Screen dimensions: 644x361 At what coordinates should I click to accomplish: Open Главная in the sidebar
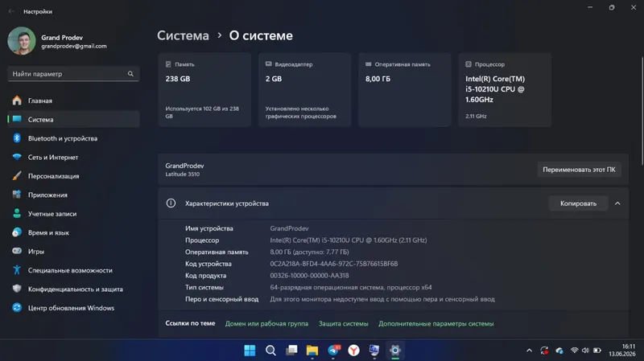pos(73,101)
